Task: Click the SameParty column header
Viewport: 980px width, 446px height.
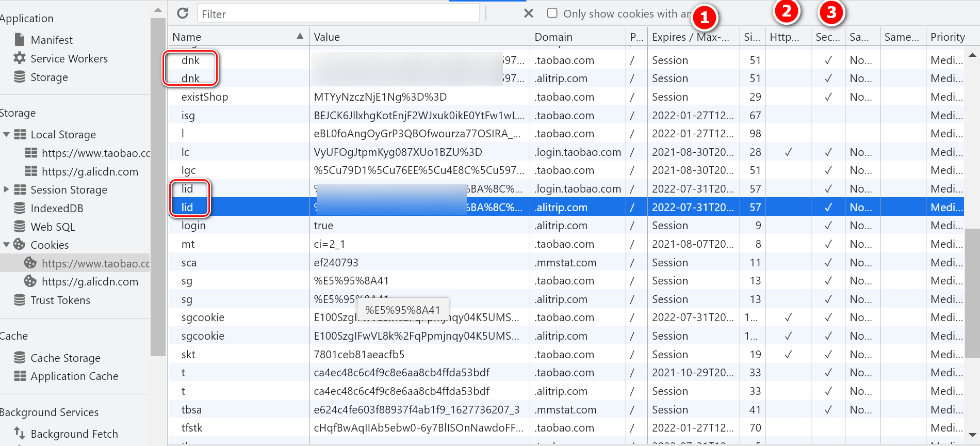Action: pos(902,37)
